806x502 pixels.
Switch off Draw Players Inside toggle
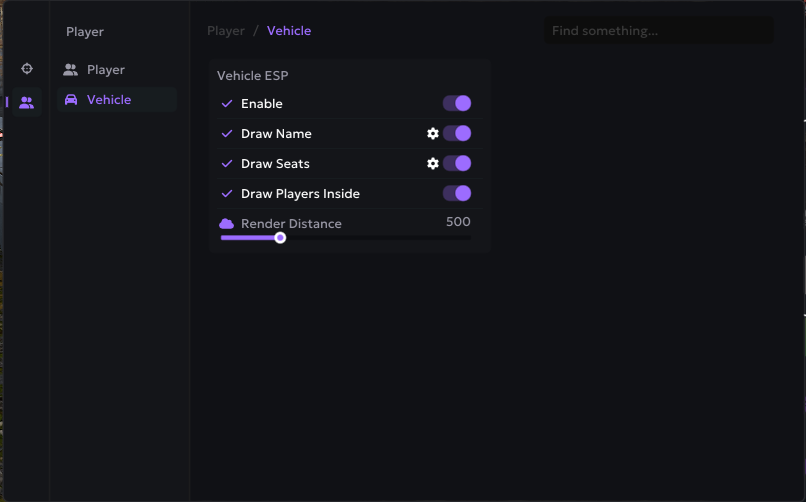point(457,193)
